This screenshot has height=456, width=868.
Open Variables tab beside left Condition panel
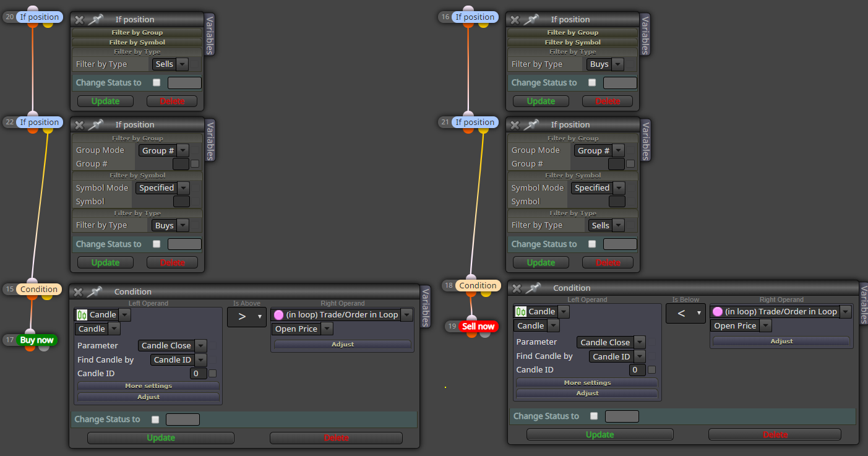click(425, 307)
